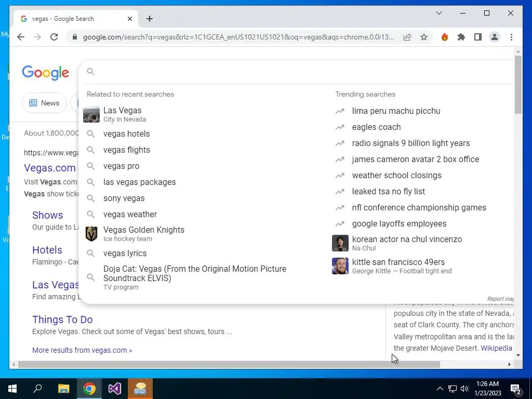The width and height of the screenshot is (532, 399).
Task: Select Vegas Golden Knights suggestion
Action: (203, 234)
